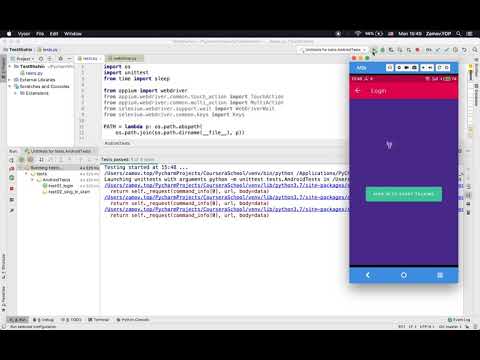Toggle show passed tests in Run toolbar

point(21,160)
